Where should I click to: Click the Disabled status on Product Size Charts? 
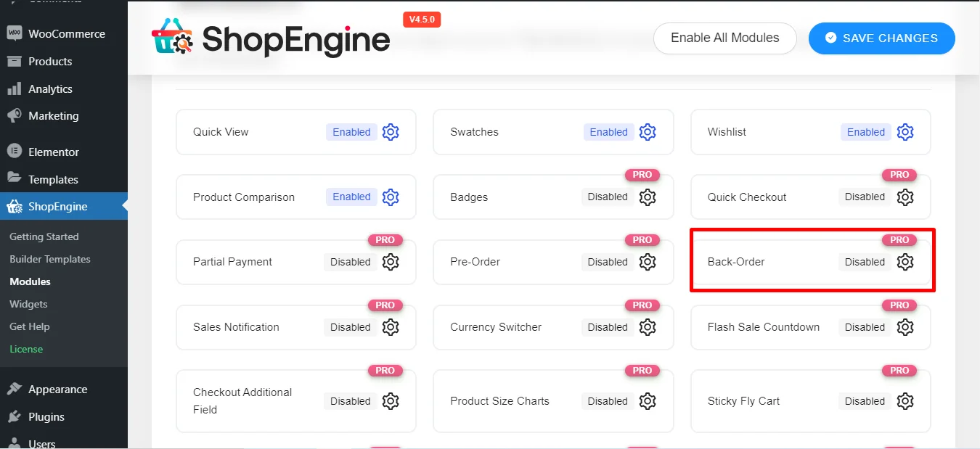pos(608,401)
